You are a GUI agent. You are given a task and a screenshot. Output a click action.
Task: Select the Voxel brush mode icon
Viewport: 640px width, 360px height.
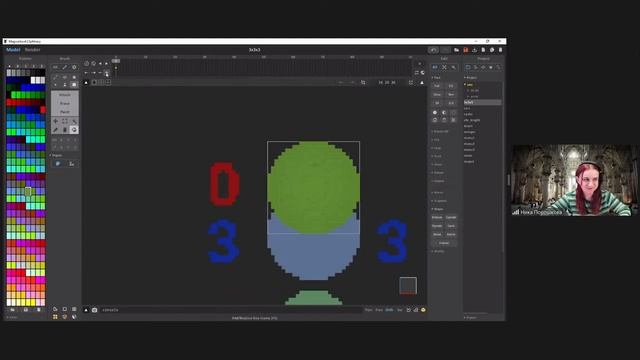[x=56, y=85]
